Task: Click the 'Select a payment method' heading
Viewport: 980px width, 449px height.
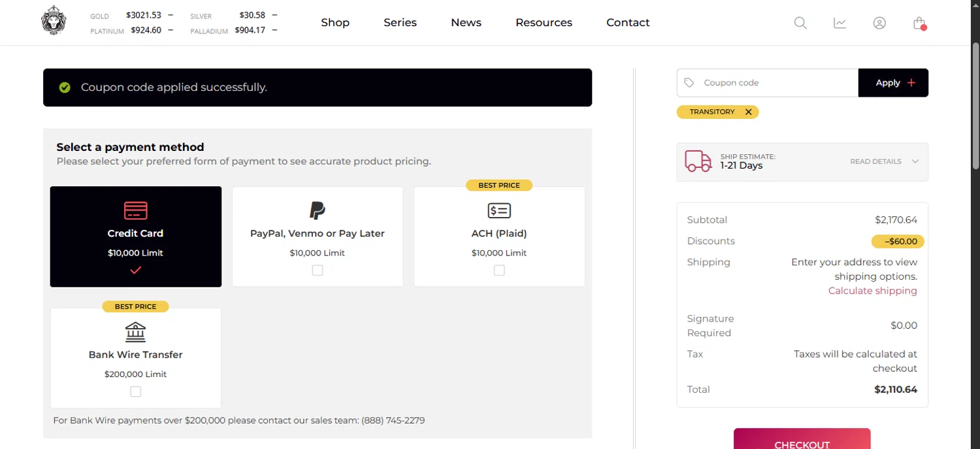Action: click(130, 147)
